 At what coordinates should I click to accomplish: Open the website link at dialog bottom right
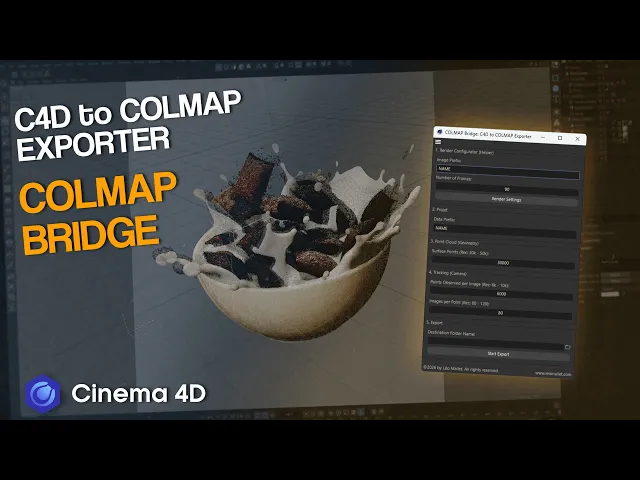click(553, 373)
